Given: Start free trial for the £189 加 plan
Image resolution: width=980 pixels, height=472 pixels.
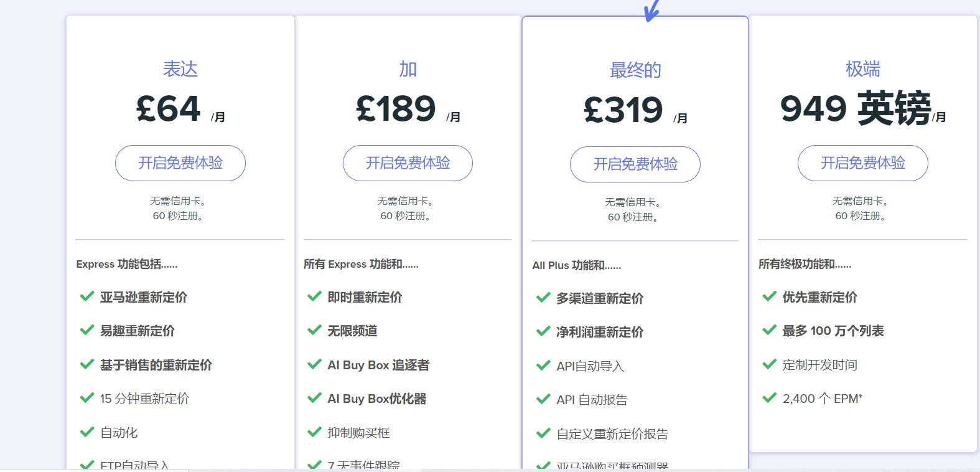Looking at the screenshot, I should pos(408,163).
